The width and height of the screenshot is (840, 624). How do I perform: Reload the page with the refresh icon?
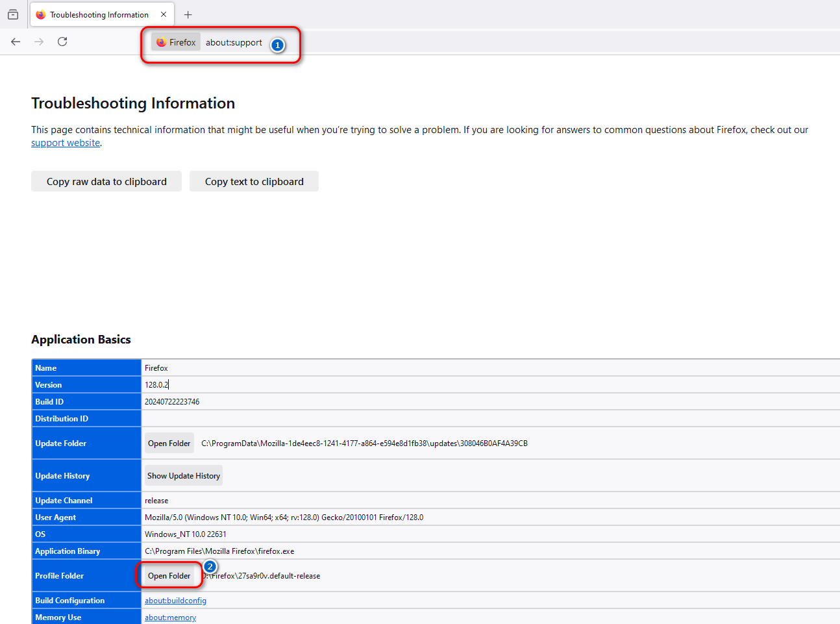point(62,42)
